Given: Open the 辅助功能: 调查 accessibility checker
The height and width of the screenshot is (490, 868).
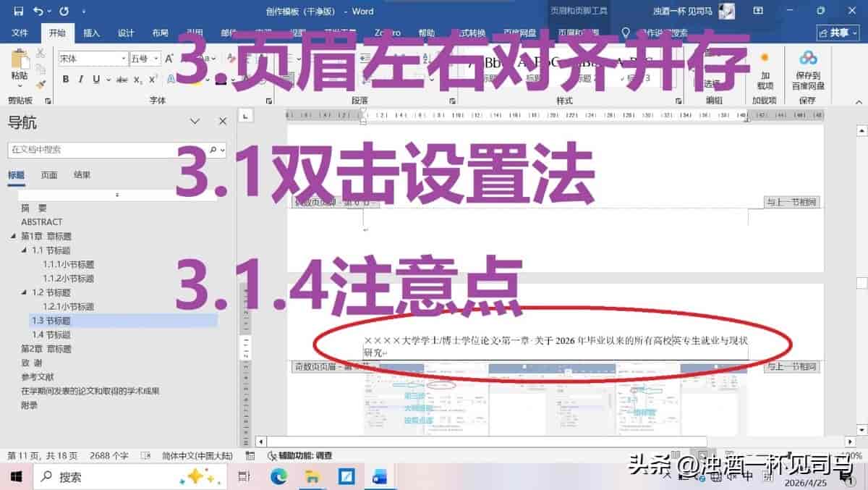Looking at the screenshot, I should [x=300, y=456].
